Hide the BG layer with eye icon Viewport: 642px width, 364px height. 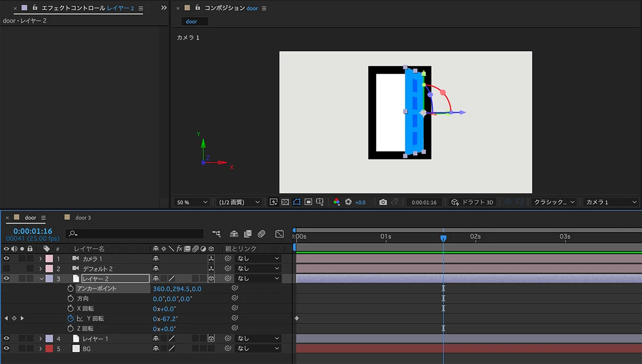[x=6, y=349]
